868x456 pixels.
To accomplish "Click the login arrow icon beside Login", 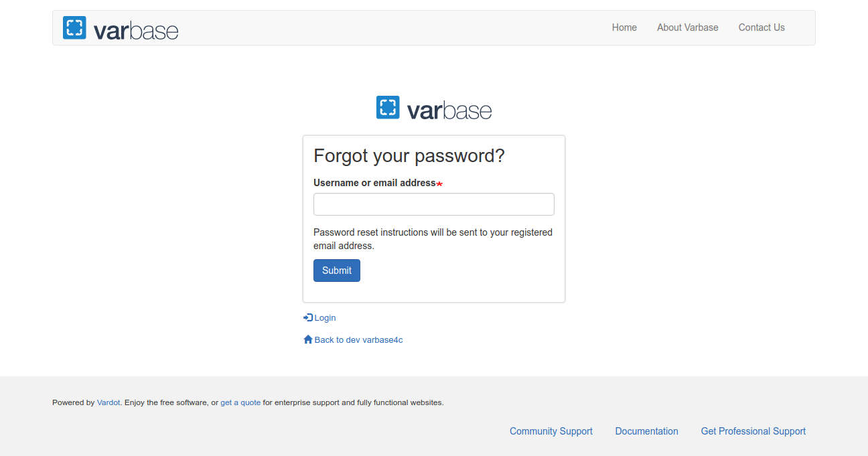I will click(308, 317).
